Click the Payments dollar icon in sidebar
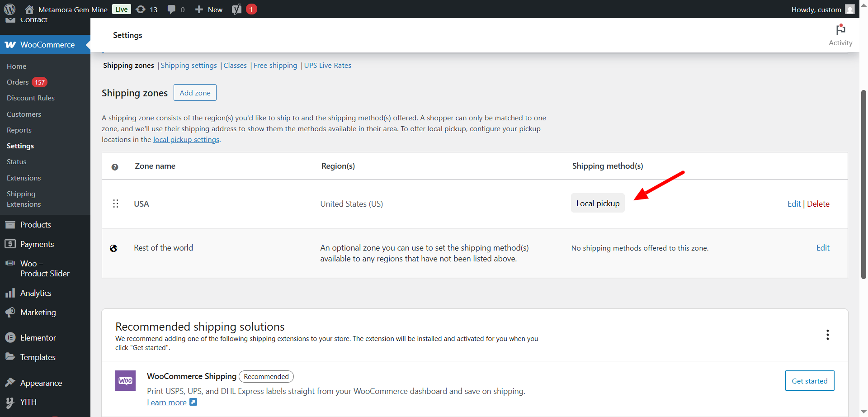Screen dimensions: 868x417 pyautogui.click(x=10, y=244)
